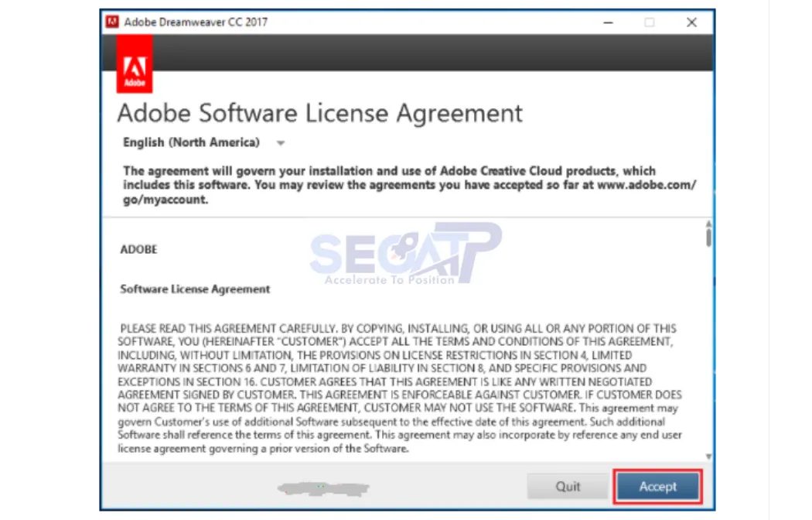Click the Accept button
Screen dimensions: 812x520
pyautogui.click(x=657, y=486)
